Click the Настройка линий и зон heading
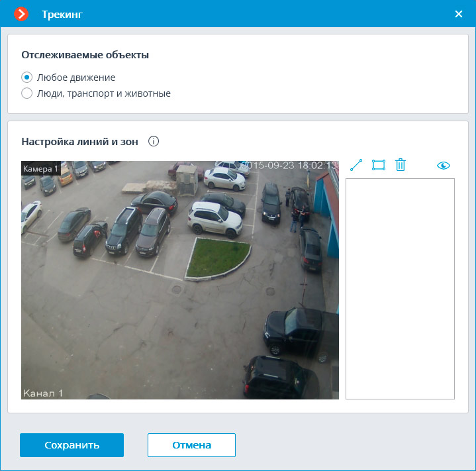 pos(79,141)
